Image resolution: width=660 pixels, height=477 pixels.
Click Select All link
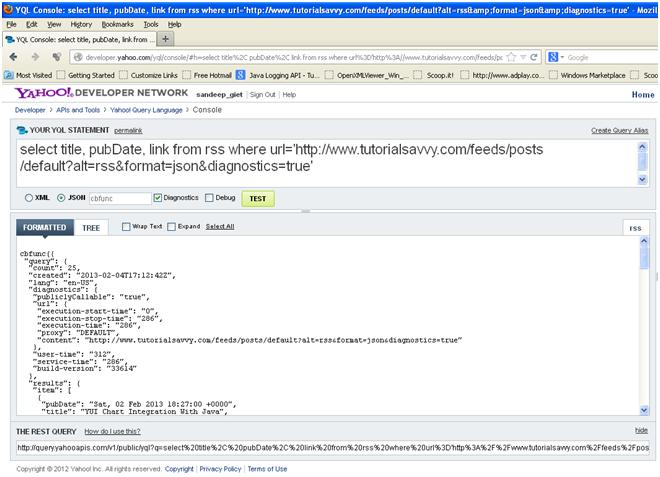[220, 227]
